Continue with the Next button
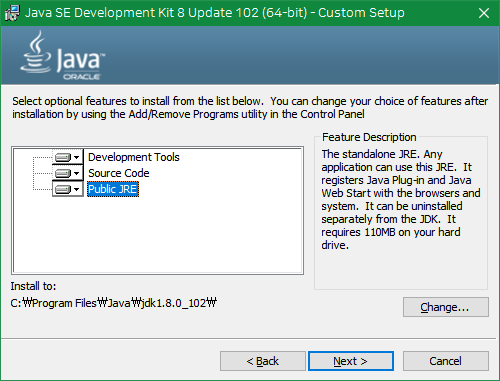Image resolution: width=500 pixels, height=381 pixels. (351, 361)
